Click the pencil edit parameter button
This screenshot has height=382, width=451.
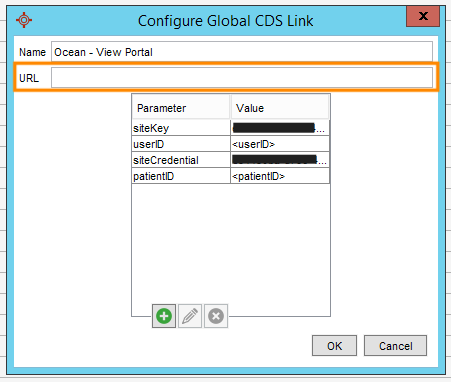[x=190, y=316]
